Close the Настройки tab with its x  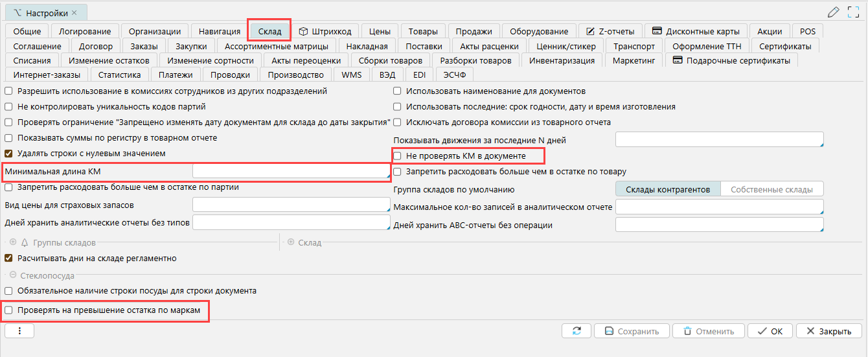click(74, 13)
